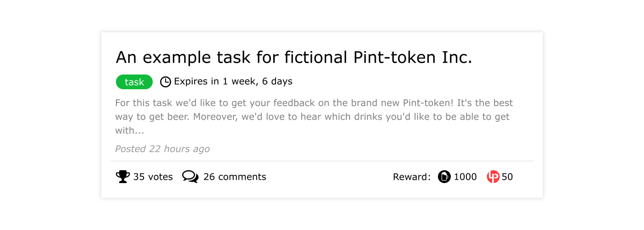Click empty card space right of expiry text
Viewport: 644px width, 230px height.
pyautogui.click(x=414, y=82)
